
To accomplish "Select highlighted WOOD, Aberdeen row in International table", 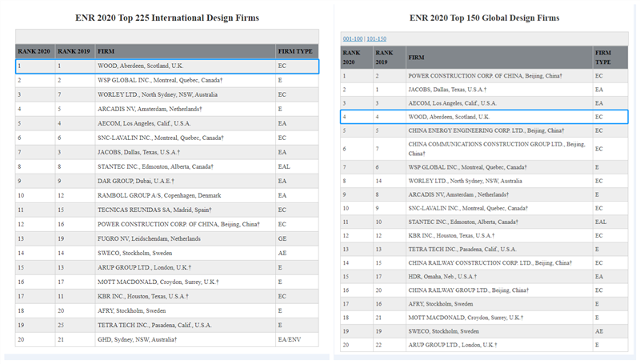I will tap(166, 66).
